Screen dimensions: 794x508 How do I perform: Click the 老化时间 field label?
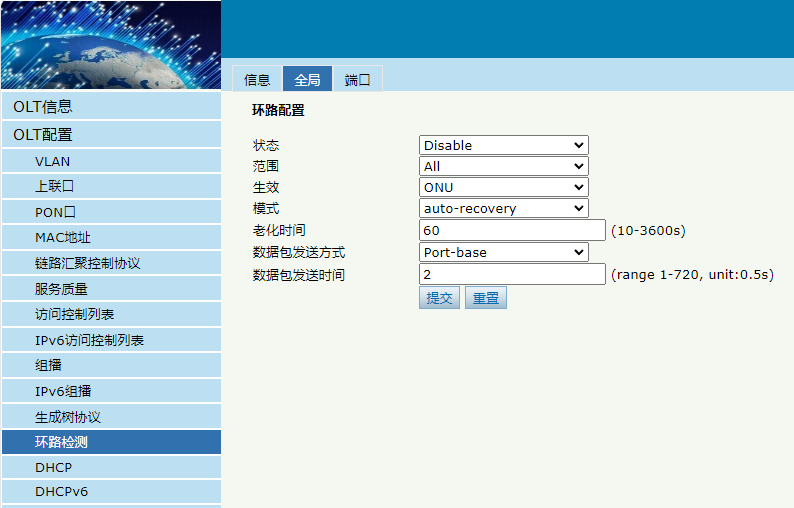point(279,230)
